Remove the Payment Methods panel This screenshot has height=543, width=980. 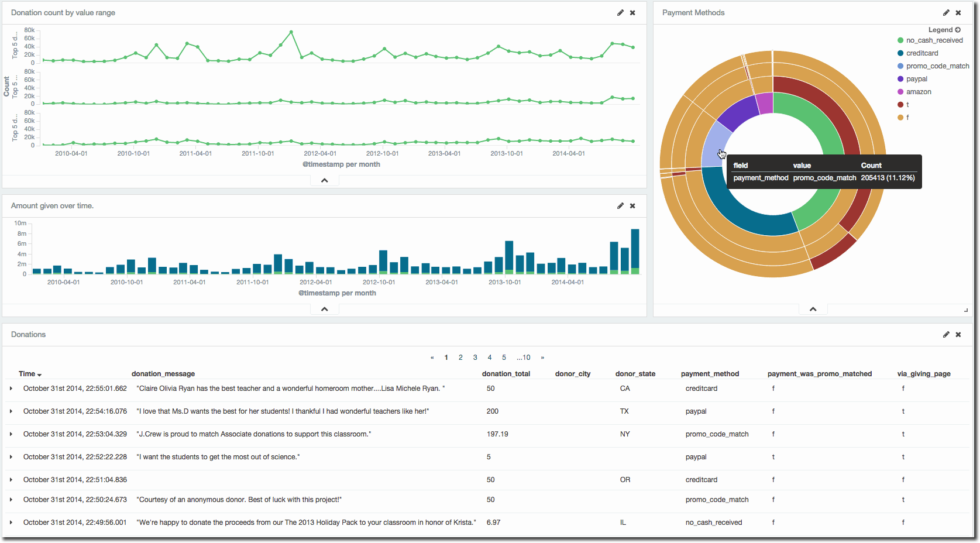(958, 13)
